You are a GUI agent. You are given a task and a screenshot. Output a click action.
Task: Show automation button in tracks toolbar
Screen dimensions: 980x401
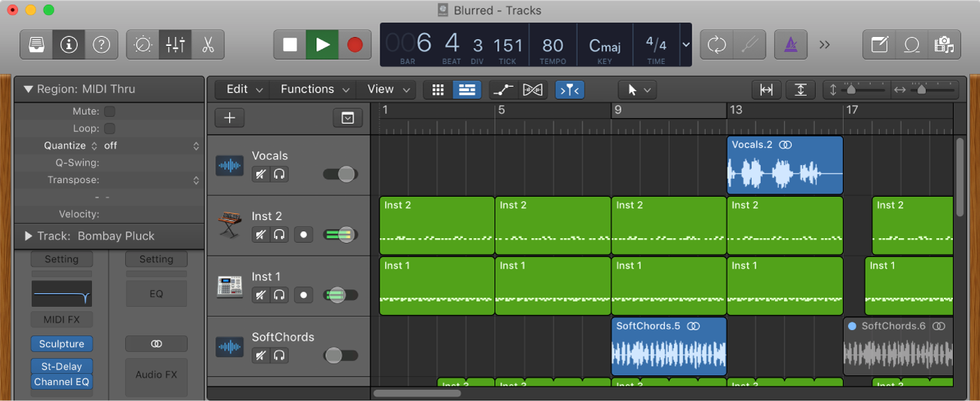502,90
